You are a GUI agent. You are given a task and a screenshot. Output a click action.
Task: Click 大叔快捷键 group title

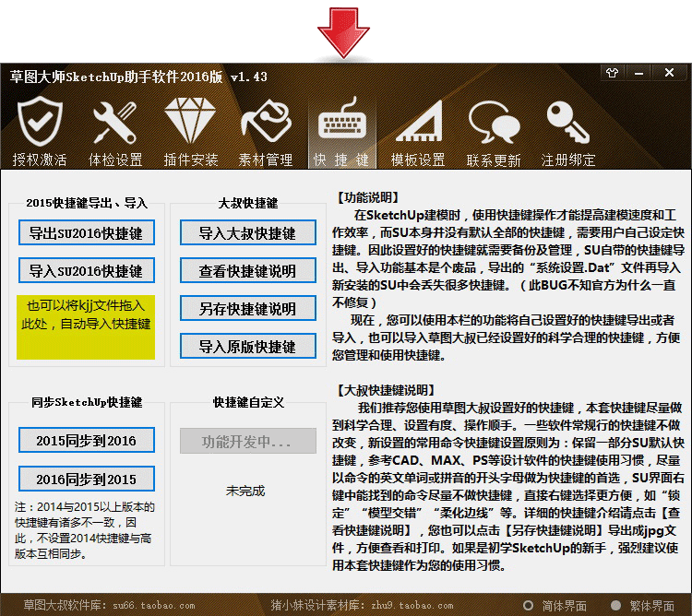click(248, 203)
